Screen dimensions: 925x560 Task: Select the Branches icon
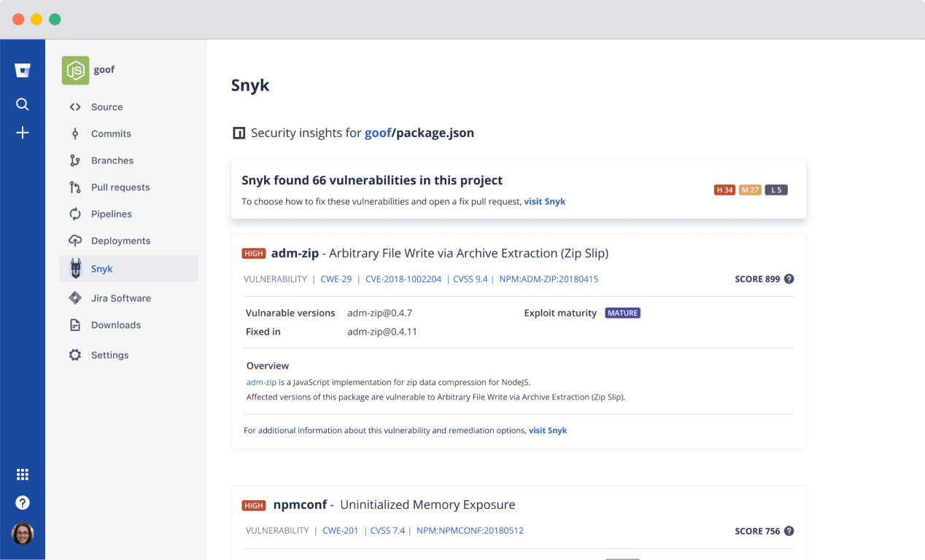[x=74, y=160]
